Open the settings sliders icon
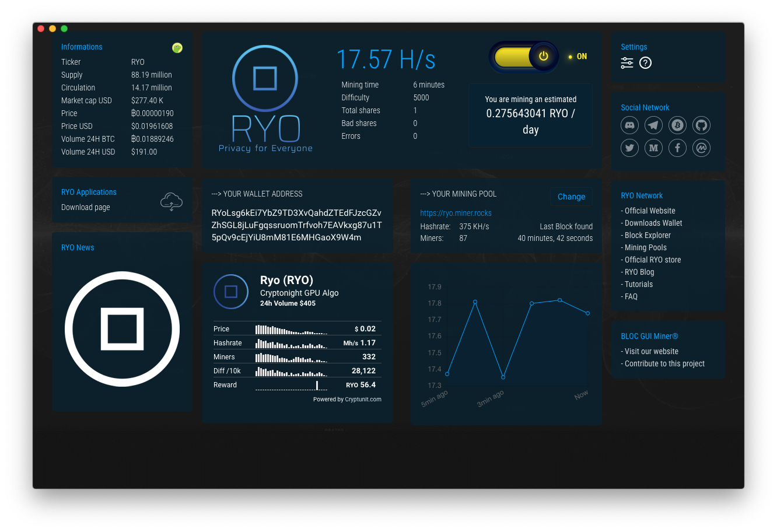The image size is (777, 532). tap(627, 63)
